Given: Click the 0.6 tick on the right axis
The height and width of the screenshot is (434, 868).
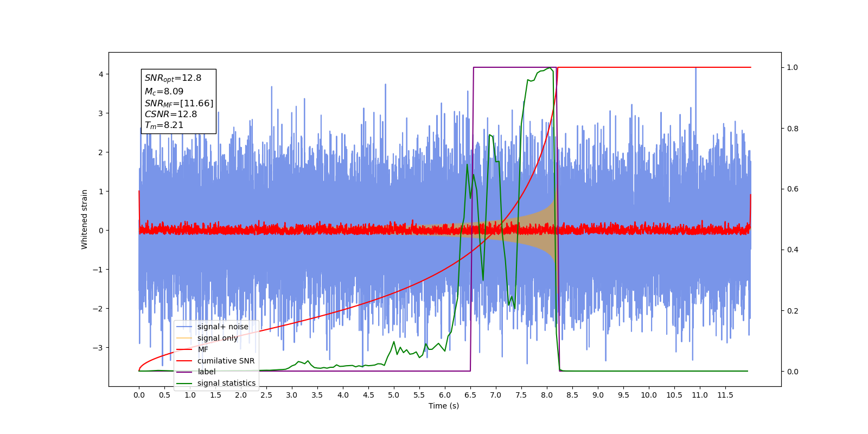Looking at the screenshot, I should [793, 189].
